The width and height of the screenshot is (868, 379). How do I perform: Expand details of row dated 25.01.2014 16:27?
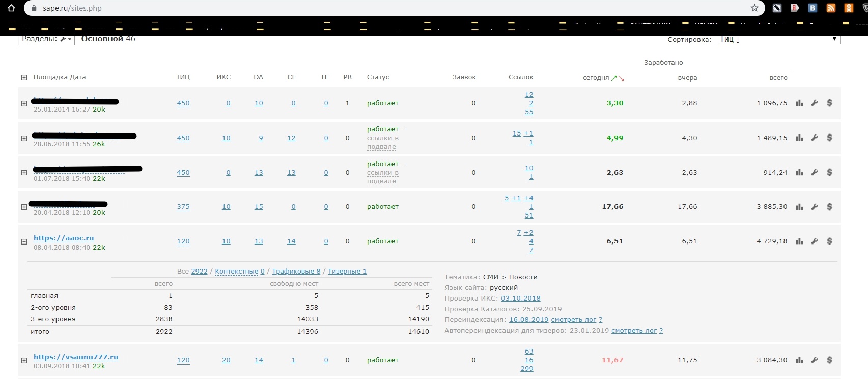point(24,103)
